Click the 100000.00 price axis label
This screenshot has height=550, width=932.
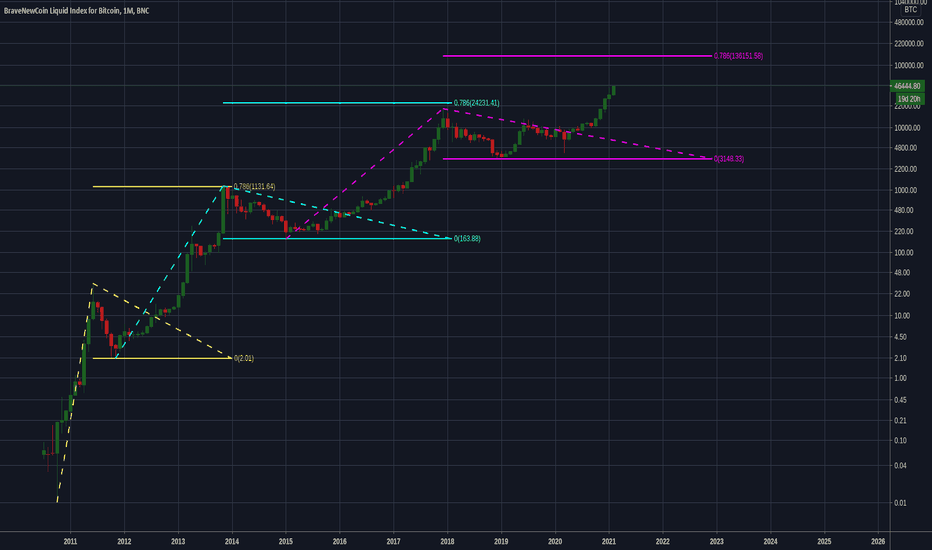click(x=909, y=65)
